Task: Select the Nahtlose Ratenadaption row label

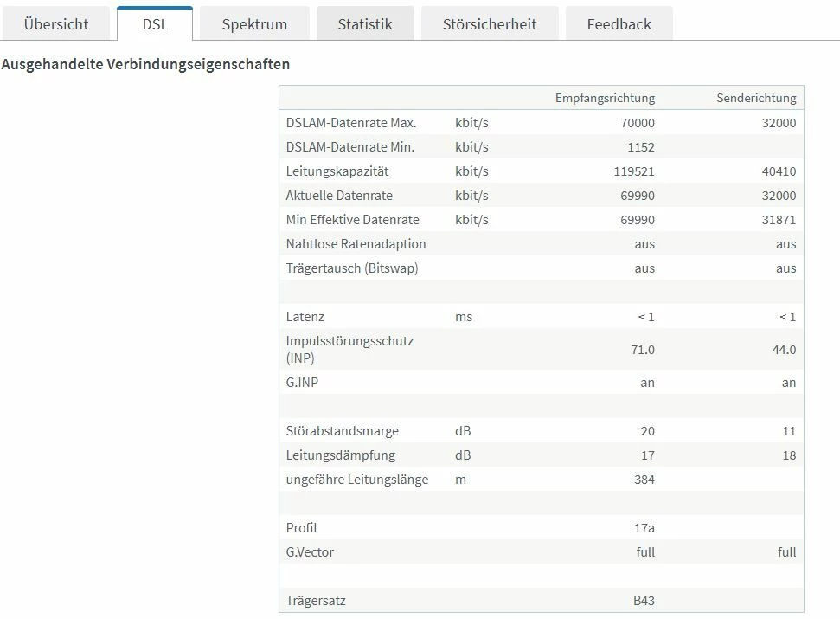Action: (356, 244)
